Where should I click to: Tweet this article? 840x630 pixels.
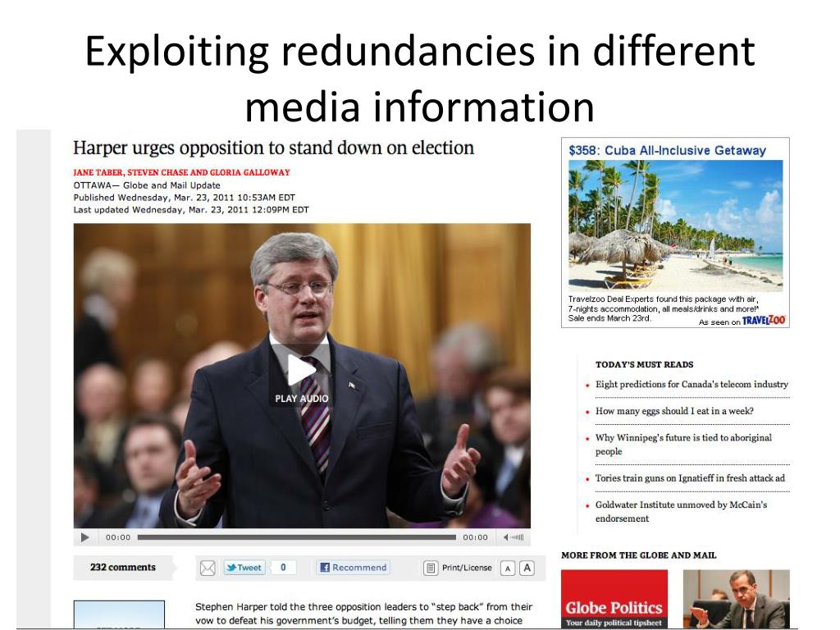[x=244, y=568]
